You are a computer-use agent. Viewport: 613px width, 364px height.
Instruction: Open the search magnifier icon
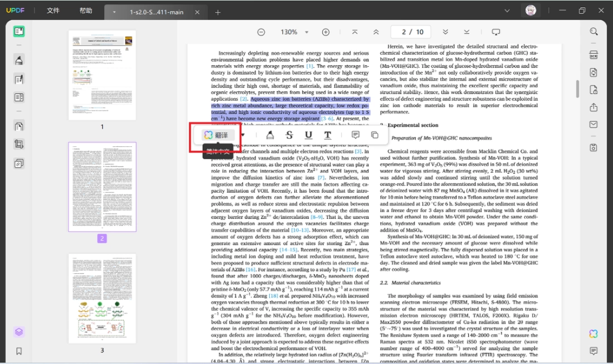pyautogui.click(x=593, y=32)
